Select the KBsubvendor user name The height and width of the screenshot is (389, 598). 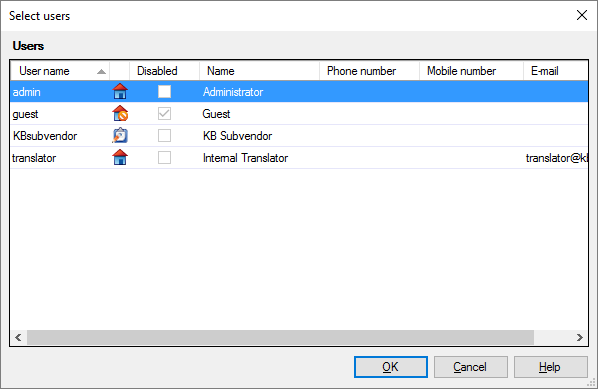[x=45, y=136]
